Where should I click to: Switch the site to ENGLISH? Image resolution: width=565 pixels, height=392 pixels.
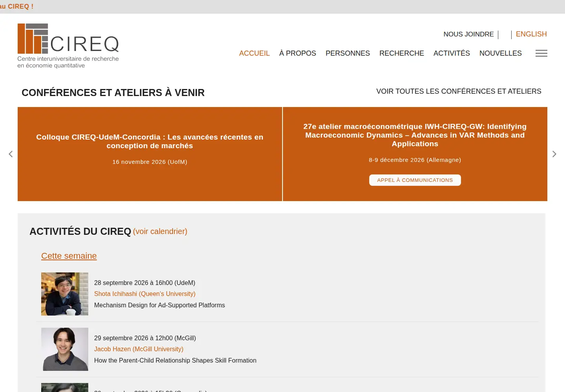[x=531, y=34]
